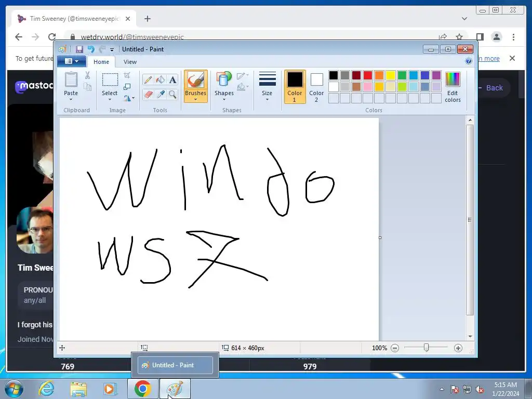Screen dimensions: 532x399
Task: Click the Chrome icon in the taskbar
Action: coord(143,389)
